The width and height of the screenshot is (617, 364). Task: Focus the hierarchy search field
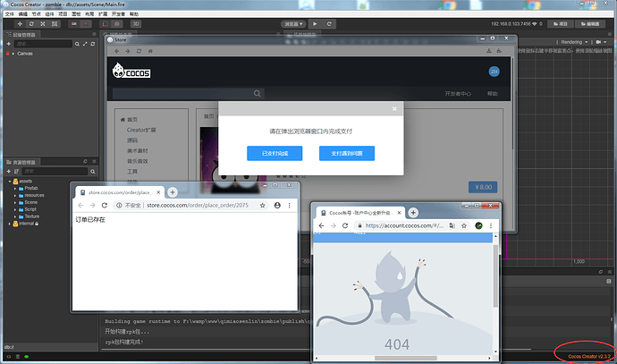pos(43,44)
